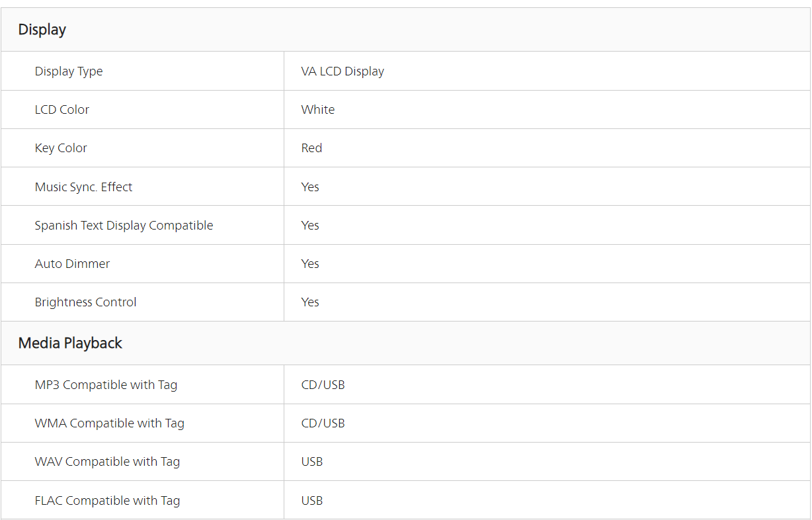Click the LCD Color label
Screen dimensions: 812x520
[x=62, y=110]
